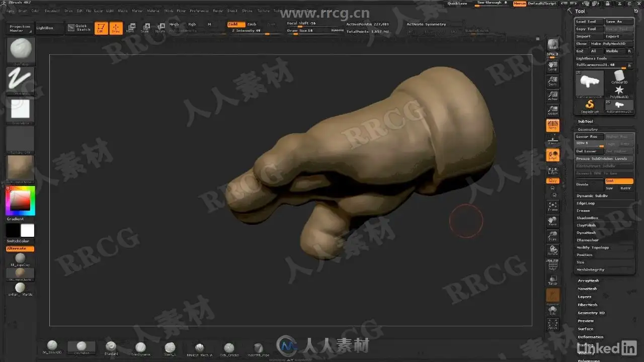Image resolution: width=644 pixels, height=362 pixels.
Task: Click Make PolyMesh3D button
Action: [x=611, y=44]
